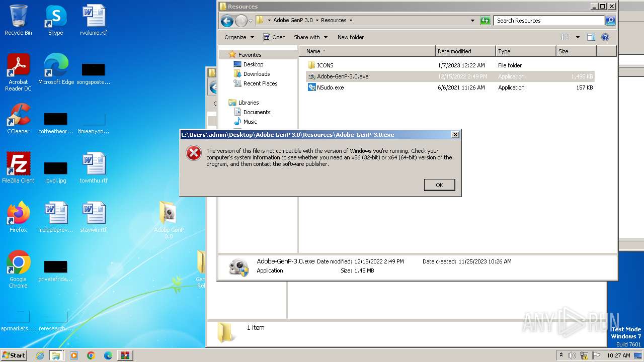Select the staywin.rtf desktop file

94,217
